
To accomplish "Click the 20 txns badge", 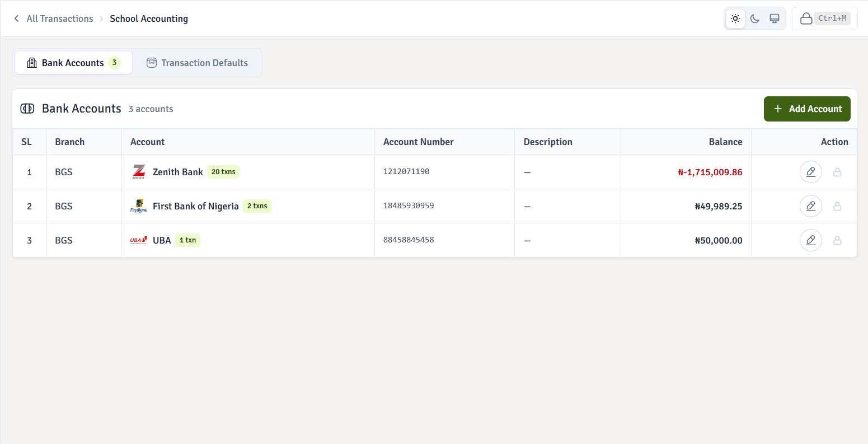I will click(x=223, y=172).
